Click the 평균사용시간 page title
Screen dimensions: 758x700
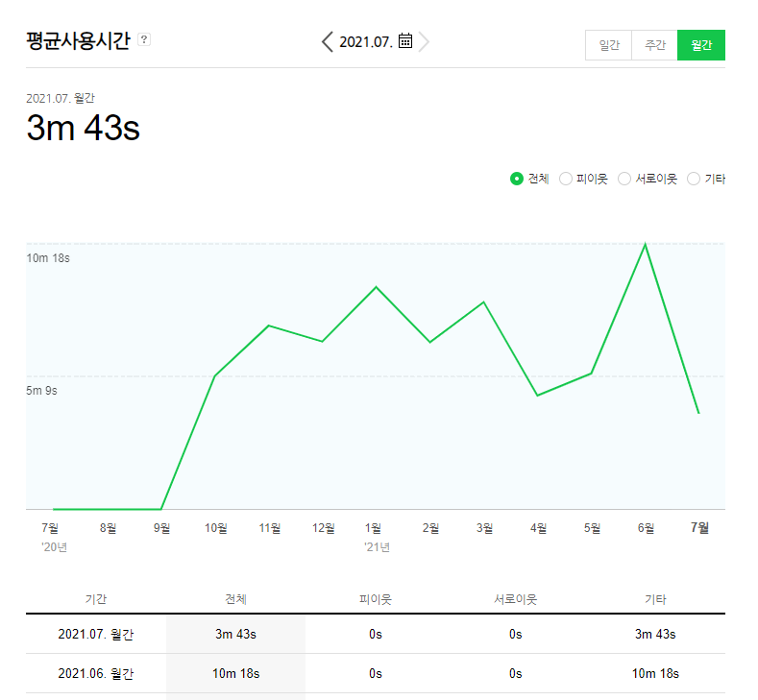point(79,40)
